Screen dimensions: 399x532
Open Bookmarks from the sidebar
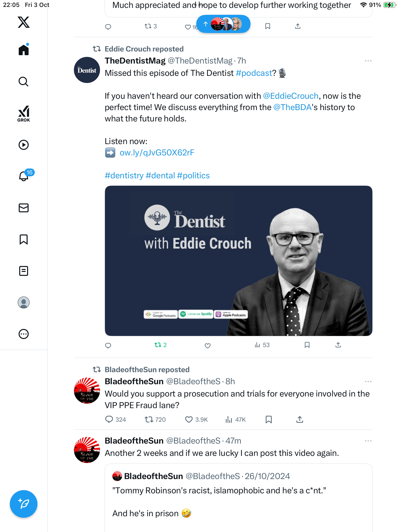(x=24, y=239)
